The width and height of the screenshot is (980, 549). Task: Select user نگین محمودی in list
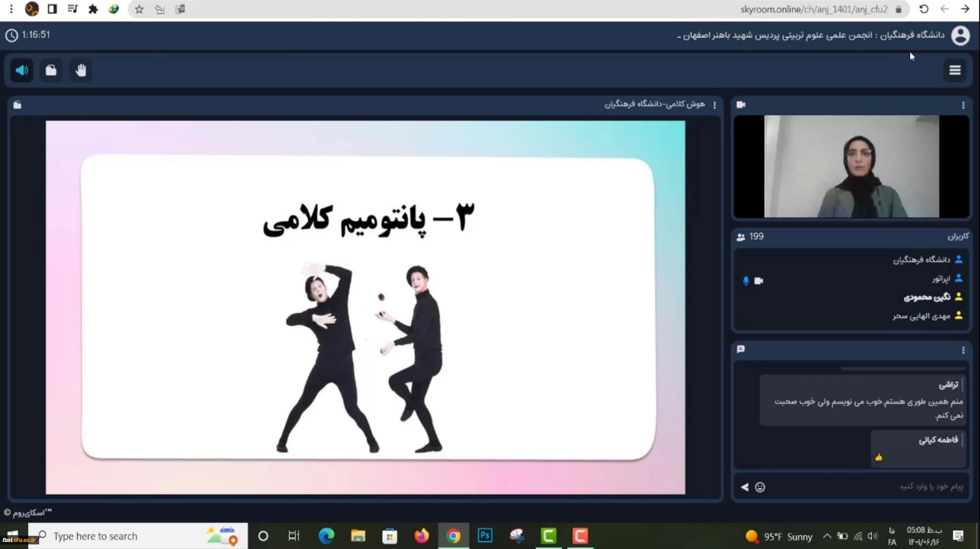927,297
